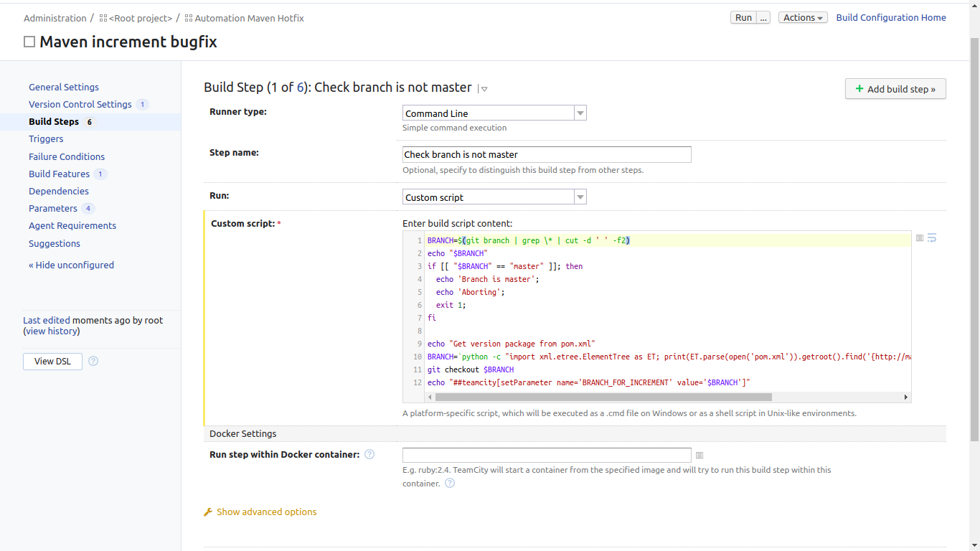This screenshot has height=551, width=980.
Task: Open Runner type Command Line dropdown
Action: (x=580, y=113)
